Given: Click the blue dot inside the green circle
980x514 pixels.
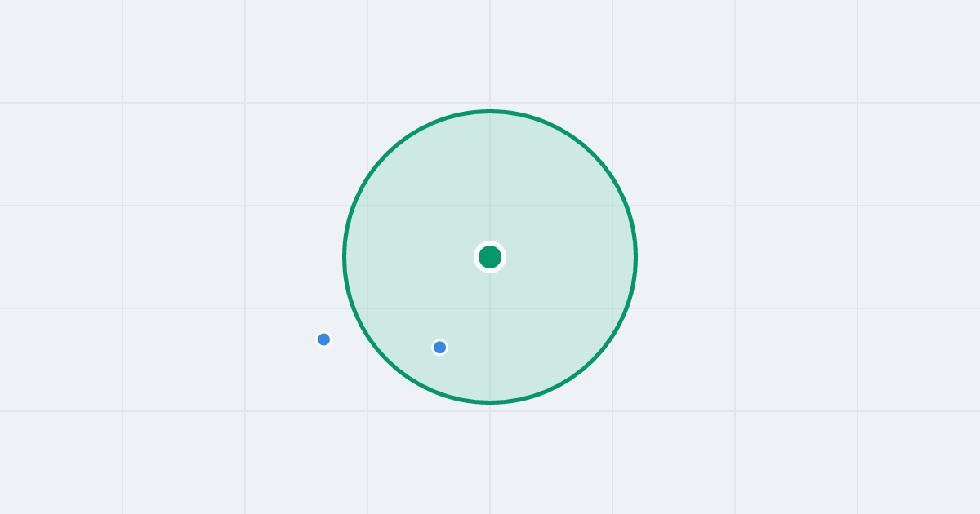Looking at the screenshot, I should [x=439, y=348].
